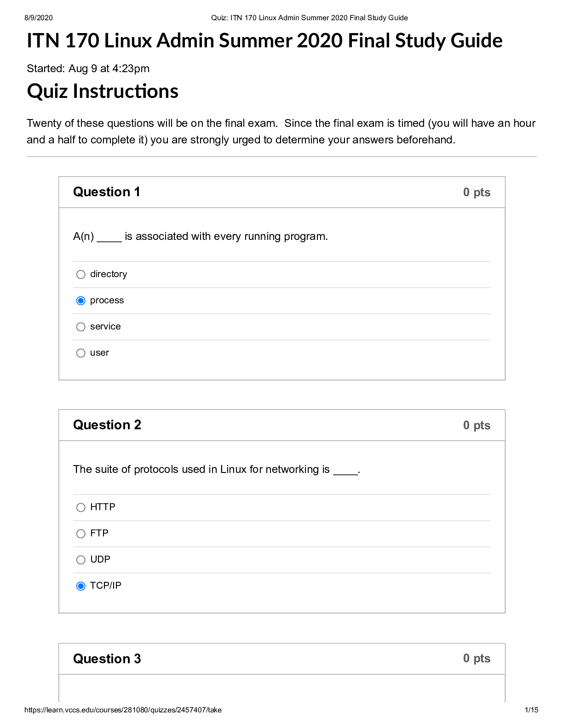Choose the TCP/IP radio button

(x=81, y=586)
